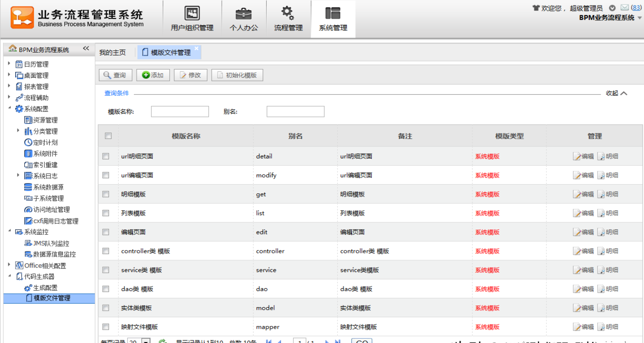The width and height of the screenshot is (644, 343).
Task: Open 定时计划 in the sidebar
Action: pyautogui.click(x=41, y=142)
